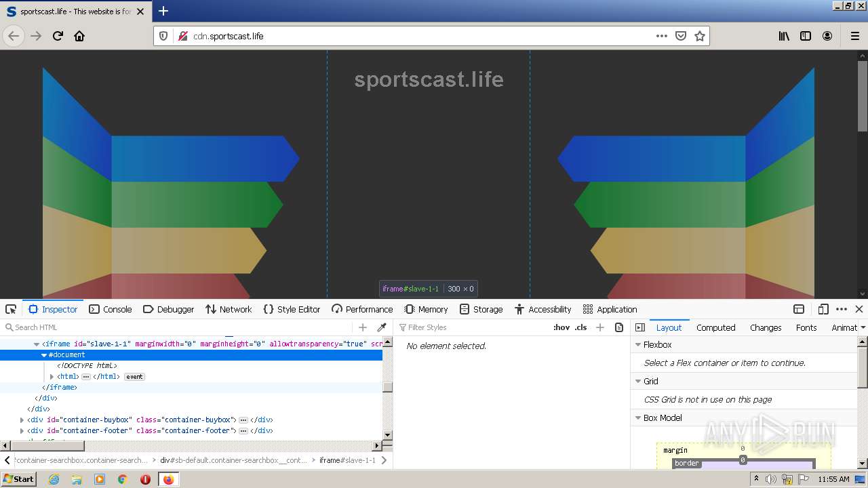Viewport: 868px width, 488px height.
Task: Open Opera from the taskbar
Action: [x=145, y=479]
